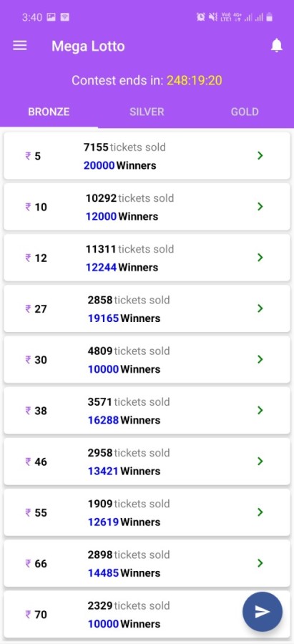The width and height of the screenshot is (294, 644).
Task: Tap the rupee symbol on ₹ 70 ticket
Action: [x=28, y=615]
